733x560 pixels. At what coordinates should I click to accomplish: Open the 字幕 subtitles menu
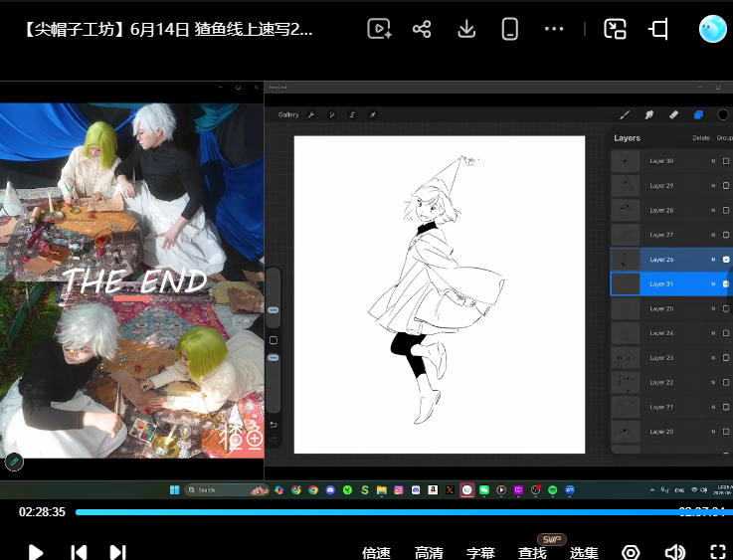coord(480,553)
